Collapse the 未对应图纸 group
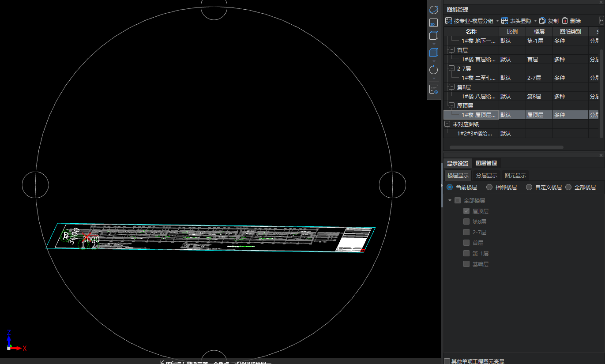This screenshot has height=364, width=605. coord(447,124)
